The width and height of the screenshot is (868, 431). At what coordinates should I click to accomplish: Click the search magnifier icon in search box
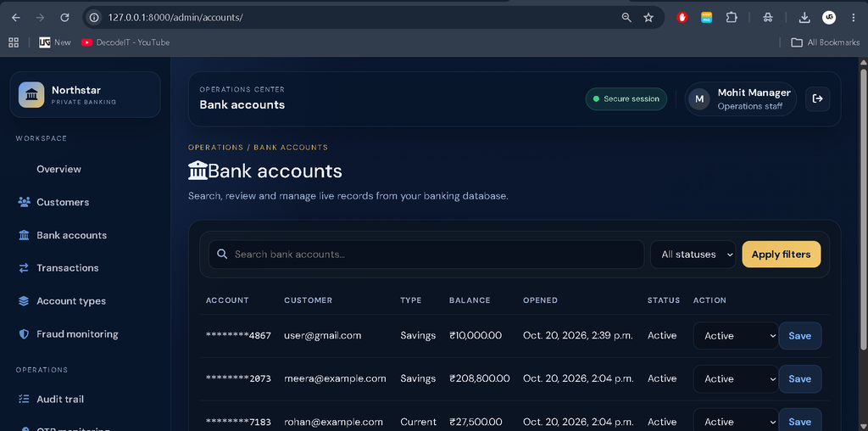click(x=222, y=255)
